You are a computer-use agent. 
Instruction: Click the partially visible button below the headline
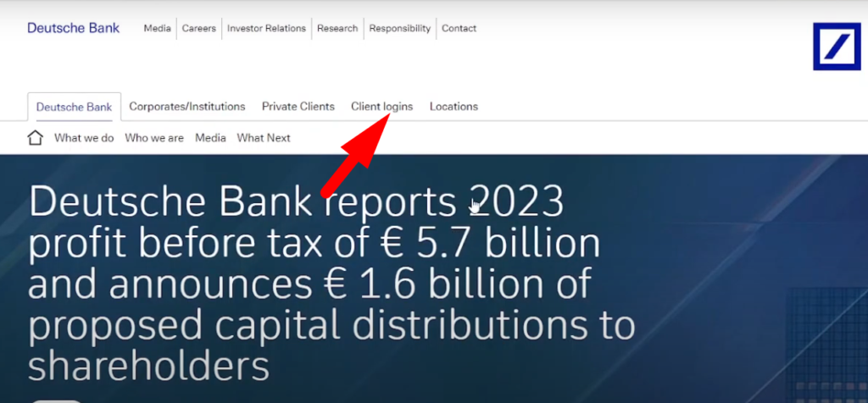point(56,400)
